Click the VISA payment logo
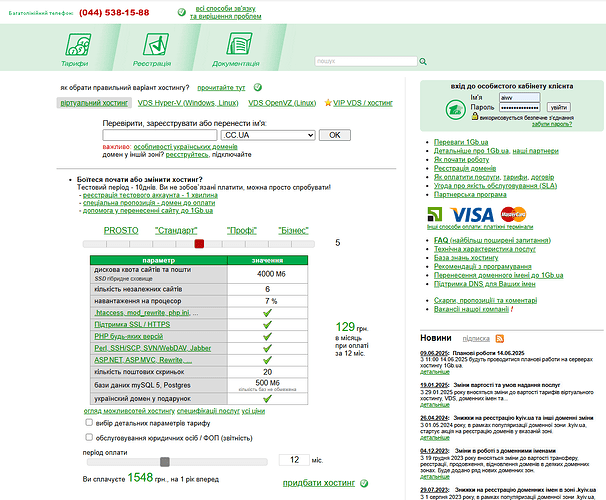The width and height of the screenshot is (606, 500). (x=472, y=215)
